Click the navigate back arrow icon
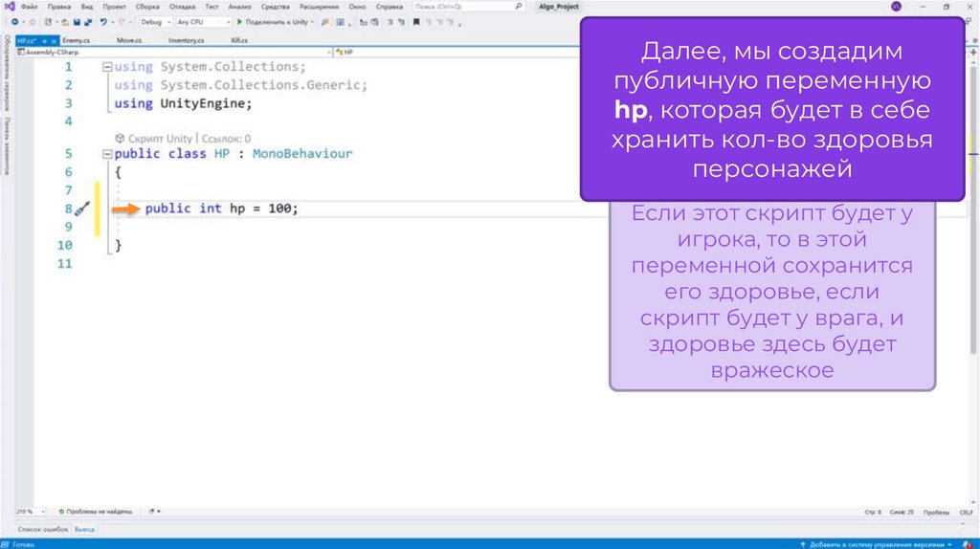980x549 pixels. (x=13, y=21)
